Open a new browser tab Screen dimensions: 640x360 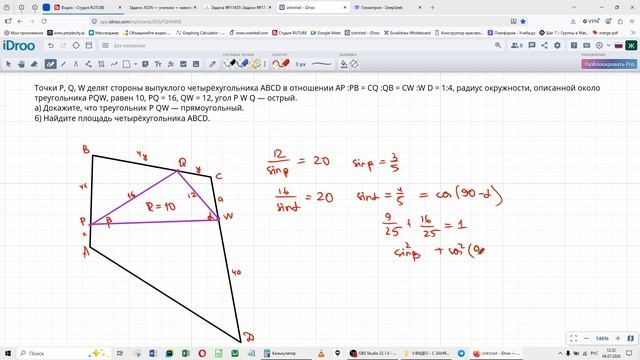click(432, 7)
